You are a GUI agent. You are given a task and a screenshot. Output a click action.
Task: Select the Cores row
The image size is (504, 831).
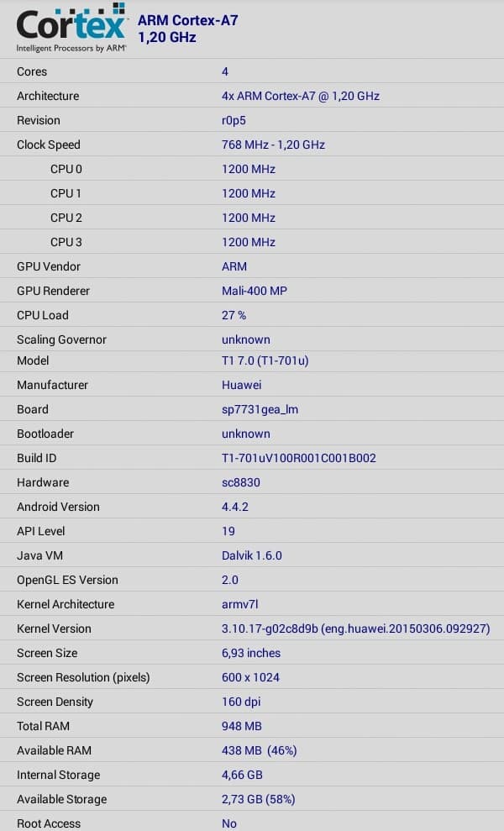[x=252, y=72]
